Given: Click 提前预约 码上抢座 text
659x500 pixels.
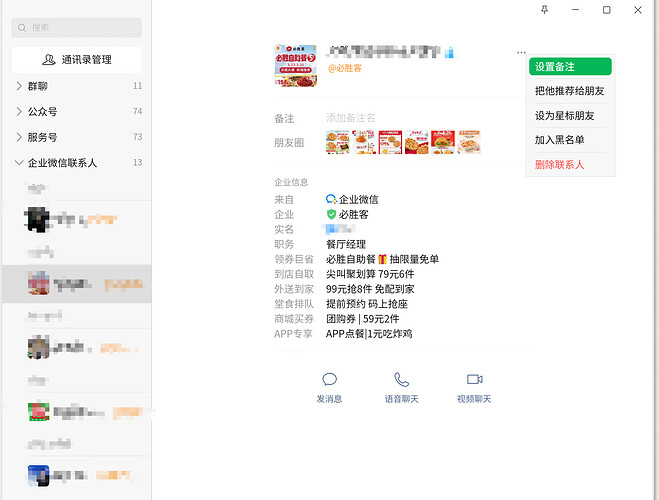Looking at the screenshot, I should [367, 304].
